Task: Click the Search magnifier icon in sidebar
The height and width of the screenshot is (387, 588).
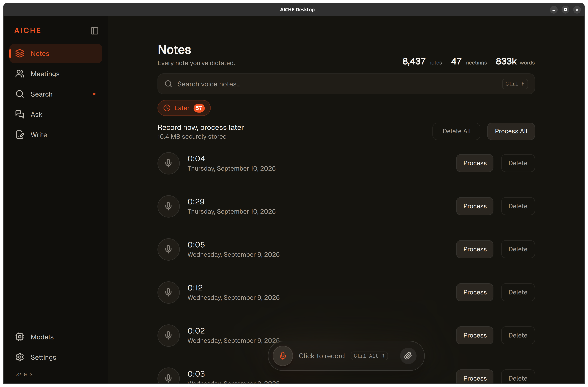Action: pyautogui.click(x=20, y=94)
